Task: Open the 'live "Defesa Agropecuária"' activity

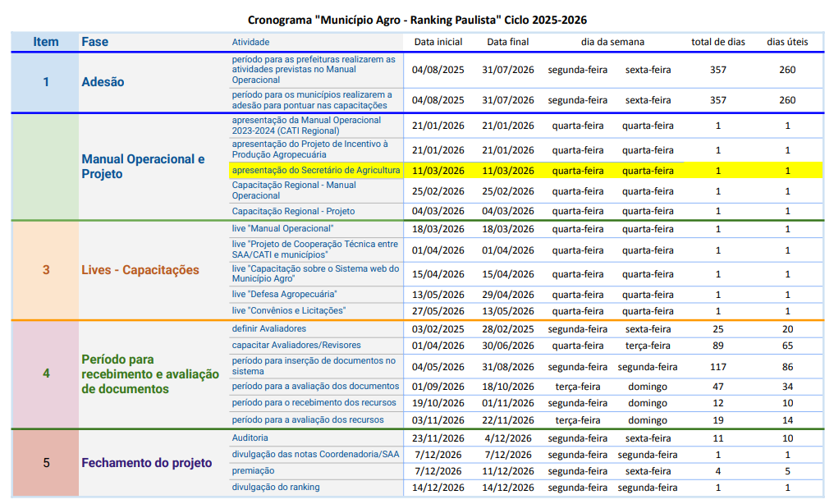Action: click(x=284, y=294)
